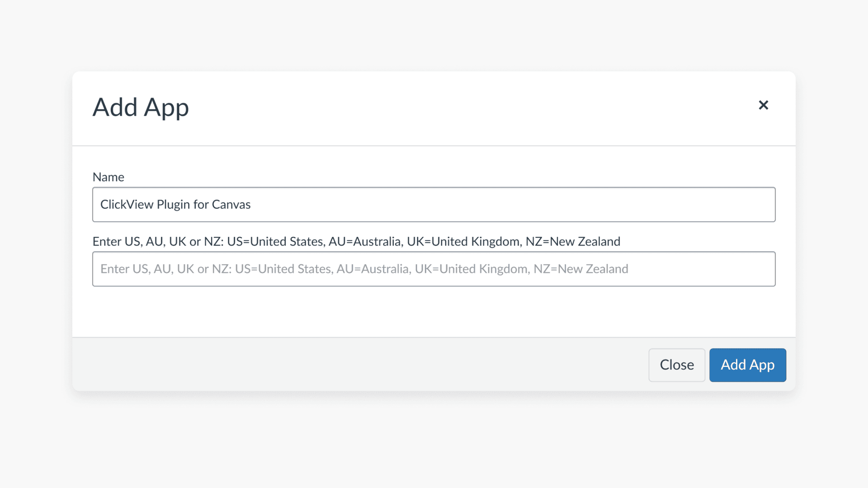Select the ClickView Plugin for Canvas text
This screenshot has height=488, width=868.
[x=175, y=204]
